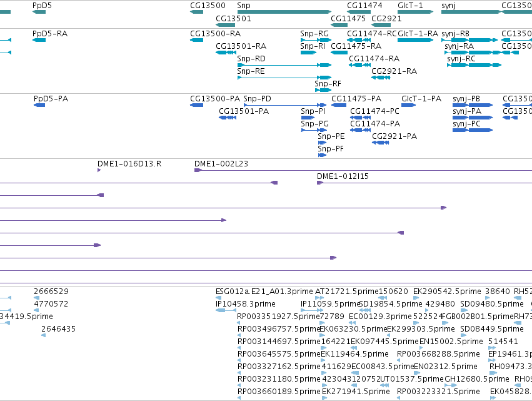Select the CG11474-PA protein

click(x=360, y=130)
